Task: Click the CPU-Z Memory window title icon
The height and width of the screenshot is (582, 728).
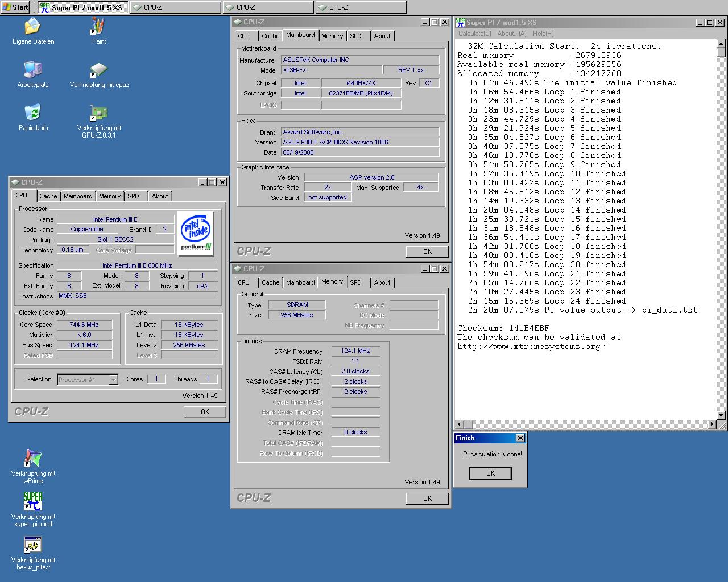Action: 238,269
